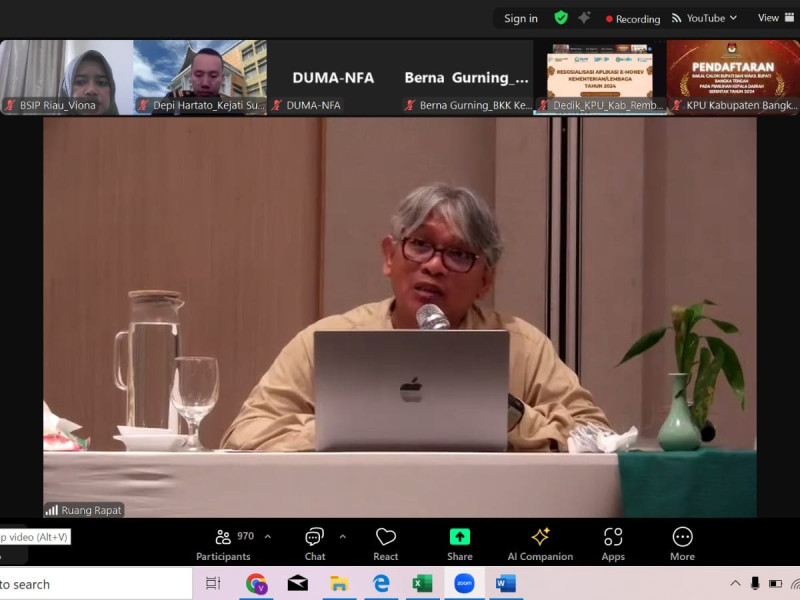Click the green Share screen button
This screenshot has width=800, height=600.
click(x=460, y=543)
